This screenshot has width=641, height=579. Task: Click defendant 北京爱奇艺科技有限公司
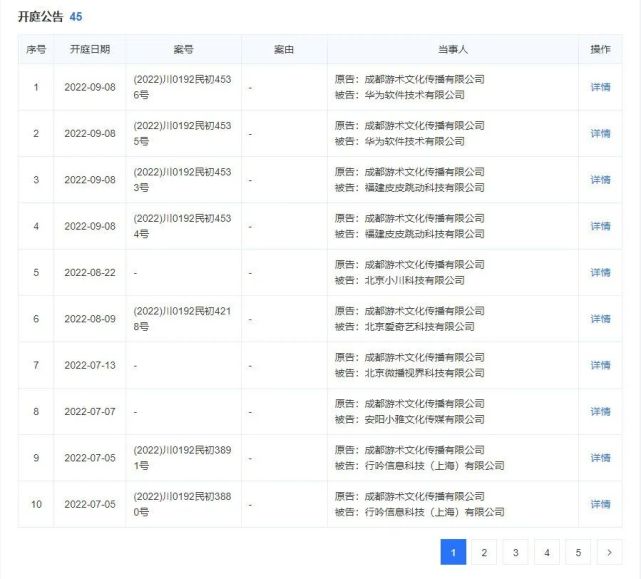coord(419,327)
